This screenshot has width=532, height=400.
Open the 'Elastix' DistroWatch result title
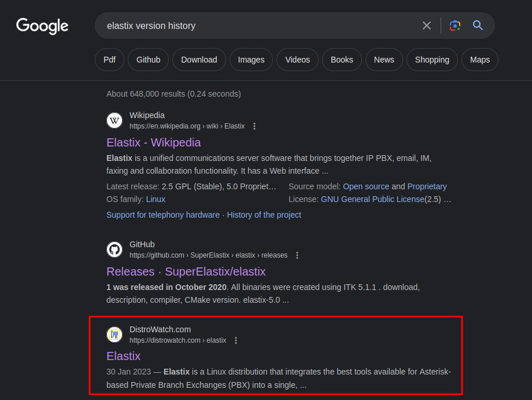(124, 356)
